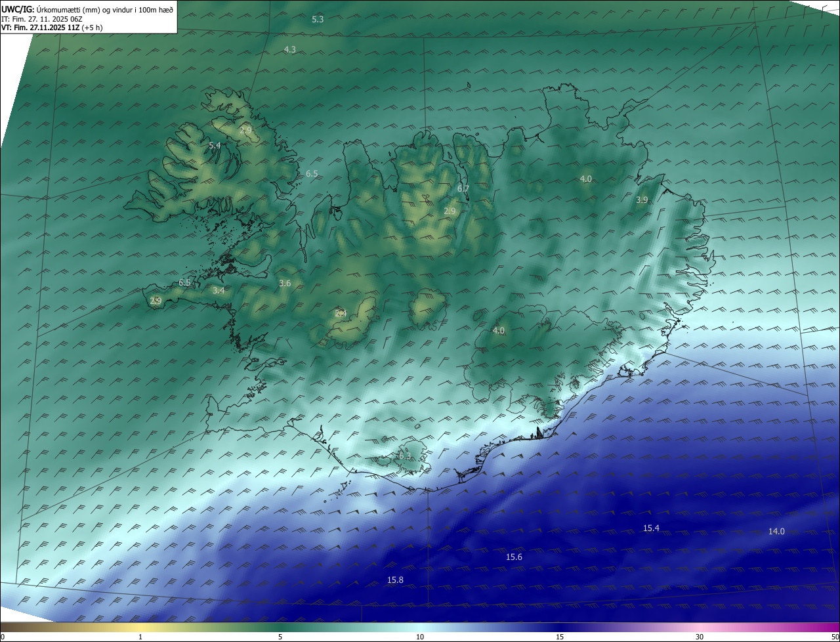The image size is (840, 642).
Task: Click the 5 label on the color scale
Action: tap(280, 637)
